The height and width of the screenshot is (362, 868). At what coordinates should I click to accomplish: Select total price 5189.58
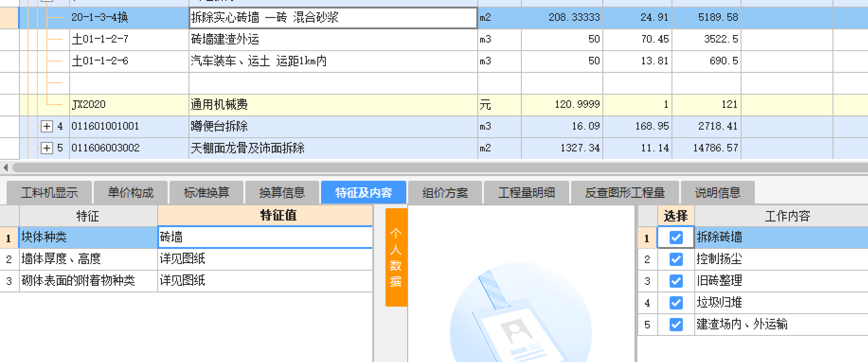(707, 18)
